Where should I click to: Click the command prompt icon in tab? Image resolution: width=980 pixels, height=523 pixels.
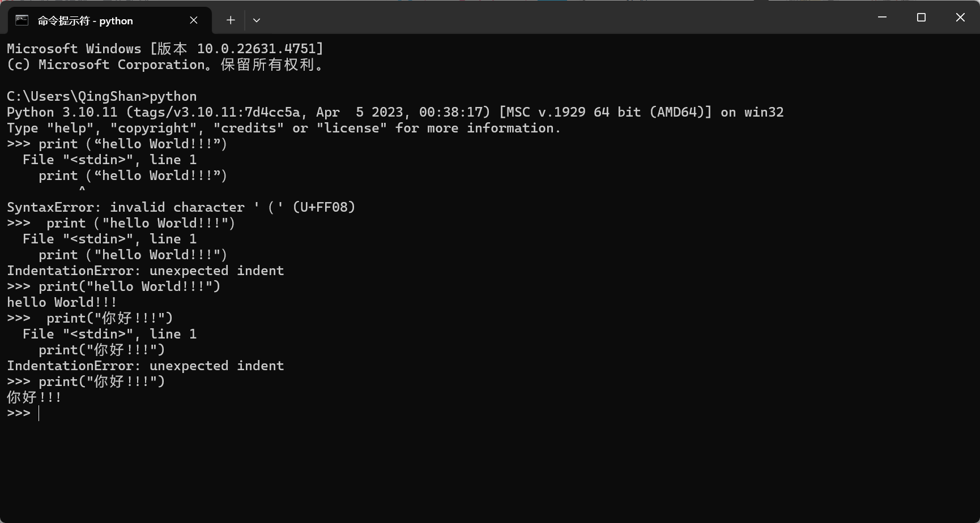click(22, 20)
